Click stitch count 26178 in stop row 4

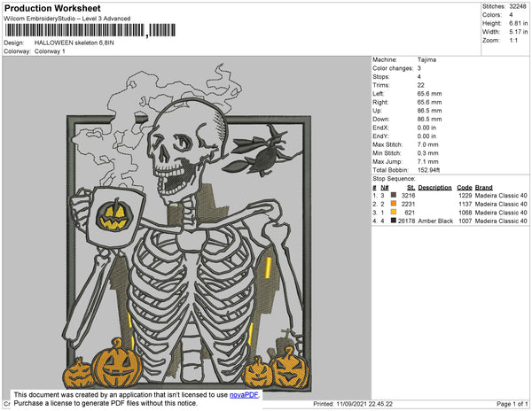(406, 221)
